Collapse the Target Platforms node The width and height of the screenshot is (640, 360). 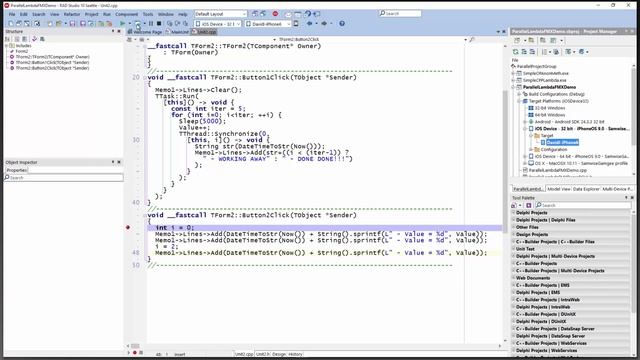(x=519, y=101)
